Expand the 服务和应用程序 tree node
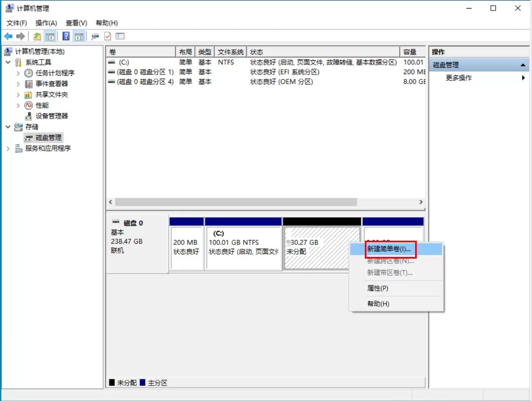Screen dimensions: 532x401 [8, 149]
